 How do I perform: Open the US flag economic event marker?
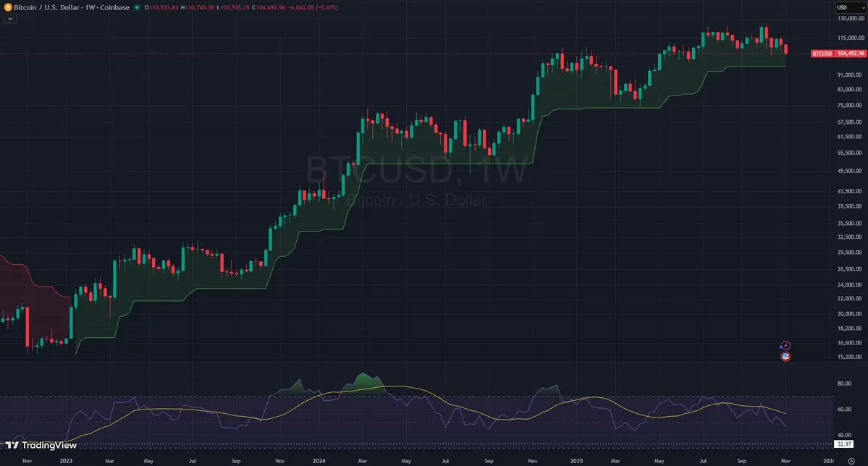point(785,357)
